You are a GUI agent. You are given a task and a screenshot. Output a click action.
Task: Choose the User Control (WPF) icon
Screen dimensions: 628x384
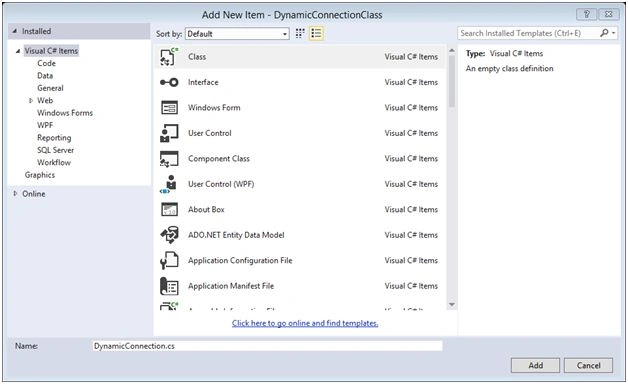point(169,184)
